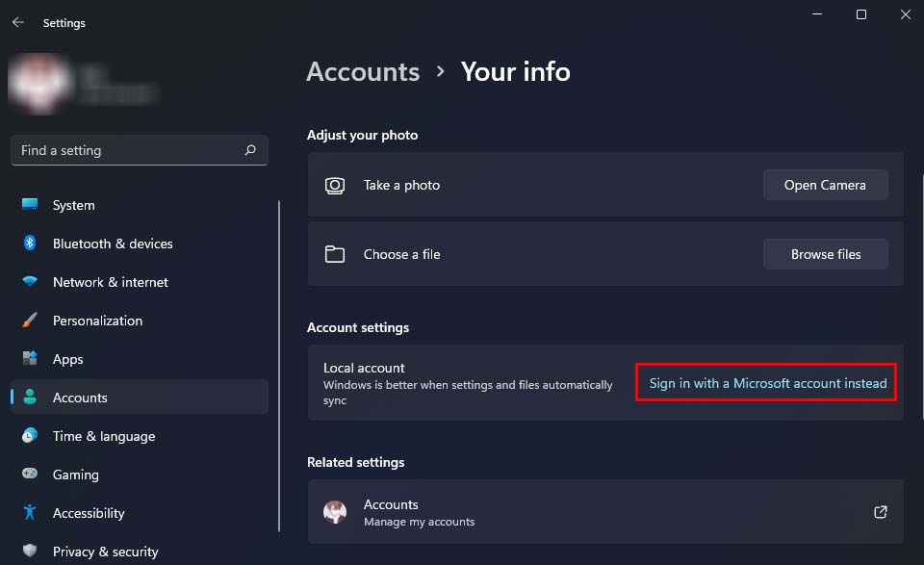Open the System settings page

[139, 205]
